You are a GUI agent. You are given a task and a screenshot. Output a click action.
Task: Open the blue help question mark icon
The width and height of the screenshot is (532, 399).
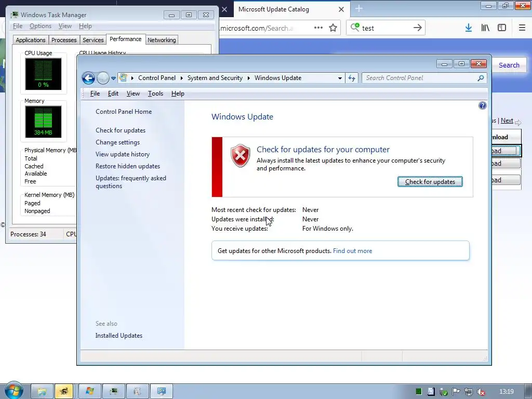tap(482, 105)
